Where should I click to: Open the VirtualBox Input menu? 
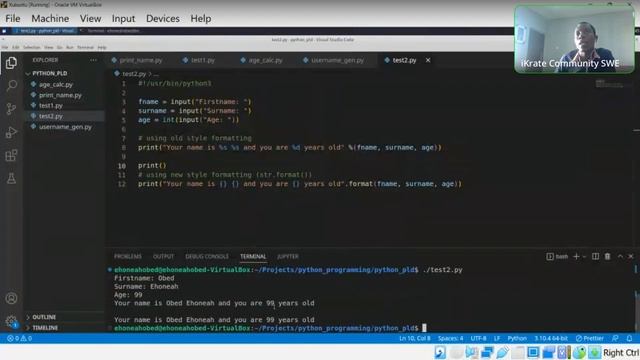pyautogui.click(x=123, y=18)
